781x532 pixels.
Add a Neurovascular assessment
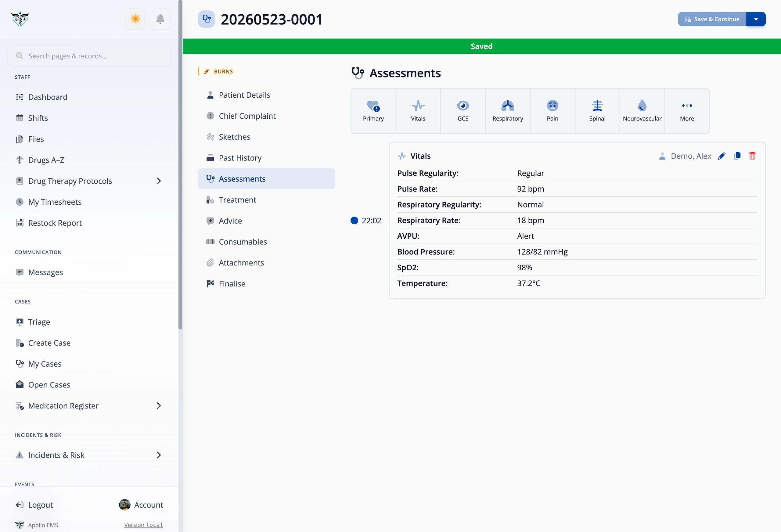642,111
